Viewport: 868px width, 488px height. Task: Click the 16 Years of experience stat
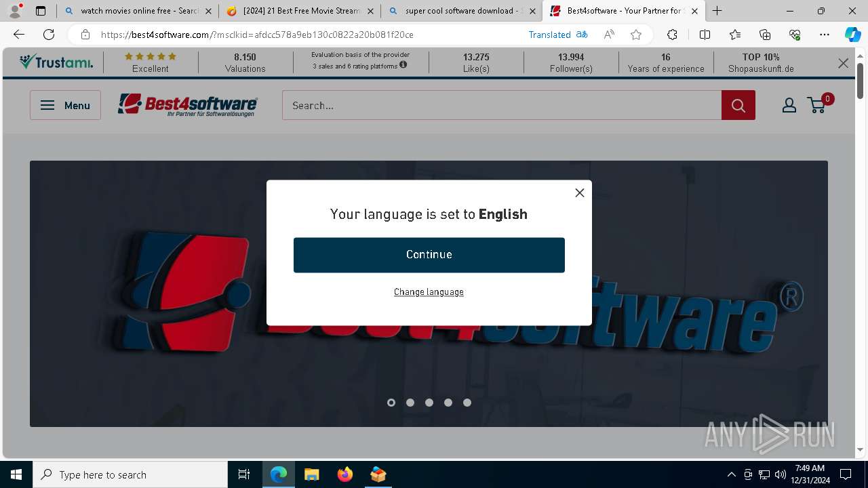tap(666, 63)
